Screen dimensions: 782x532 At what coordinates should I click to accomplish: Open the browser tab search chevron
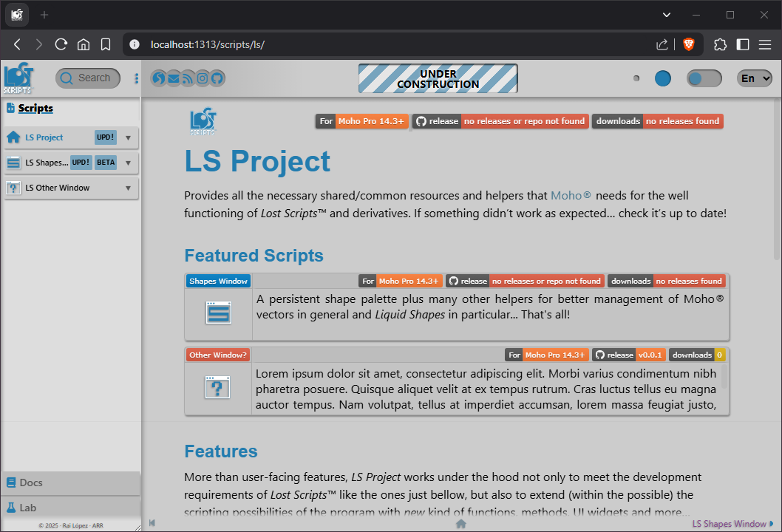[666, 15]
